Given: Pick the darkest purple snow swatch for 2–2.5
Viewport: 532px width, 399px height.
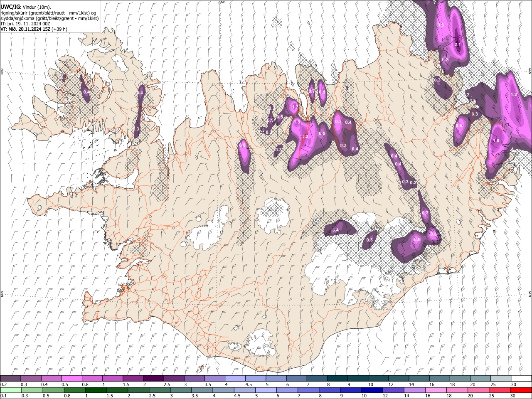Looking at the screenshot, I should (153, 379).
